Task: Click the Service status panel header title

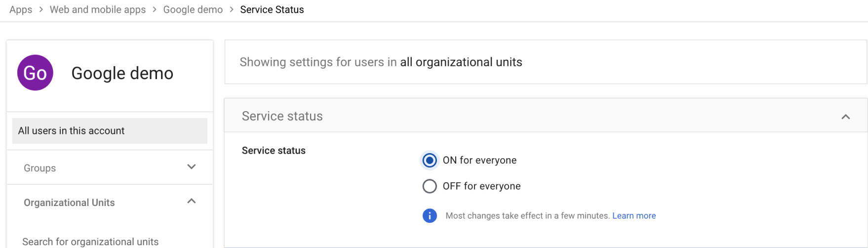Action: click(x=282, y=116)
